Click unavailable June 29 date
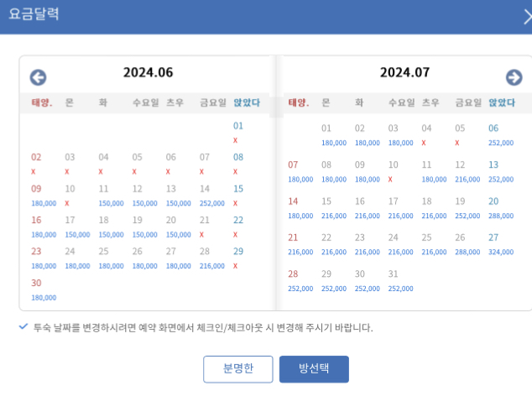Viewport: 532px width, 396px height. pos(237,258)
